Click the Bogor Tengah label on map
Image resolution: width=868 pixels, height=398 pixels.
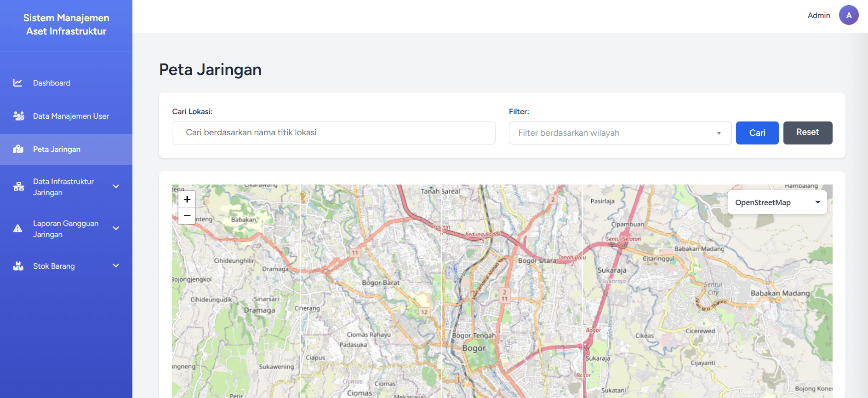point(474,335)
